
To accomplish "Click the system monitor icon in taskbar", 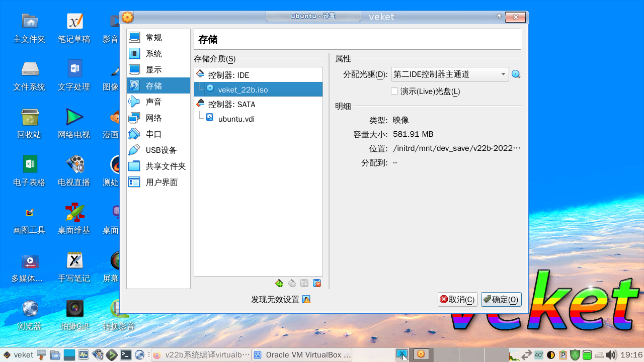I will click(83, 355).
